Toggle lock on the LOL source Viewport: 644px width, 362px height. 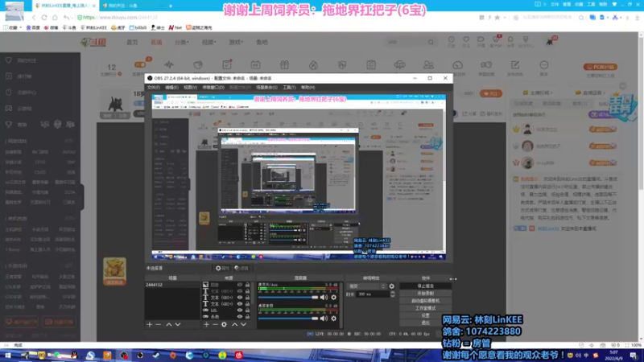tap(247, 311)
